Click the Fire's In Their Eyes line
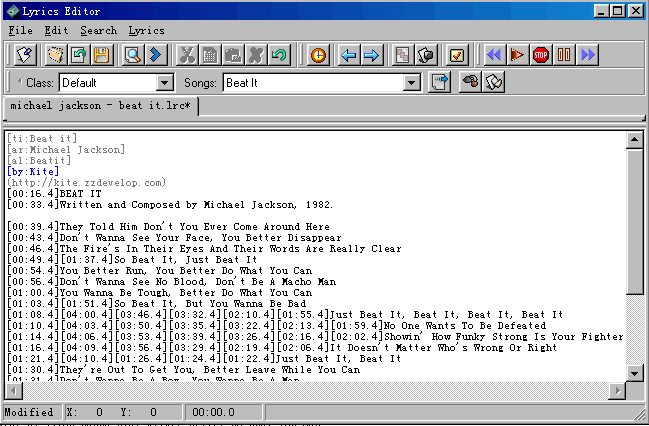The height and width of the screenshot is (426, 649). [x=204, y=249]
